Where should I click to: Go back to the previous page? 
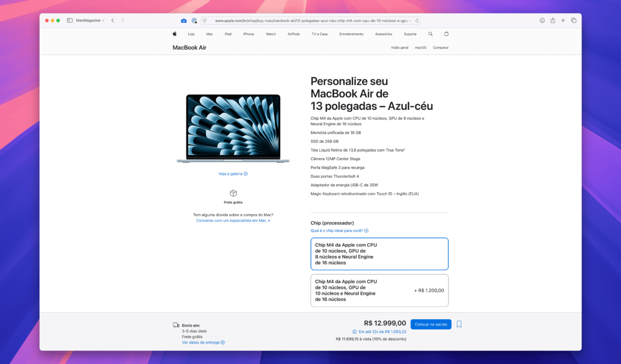112,20
